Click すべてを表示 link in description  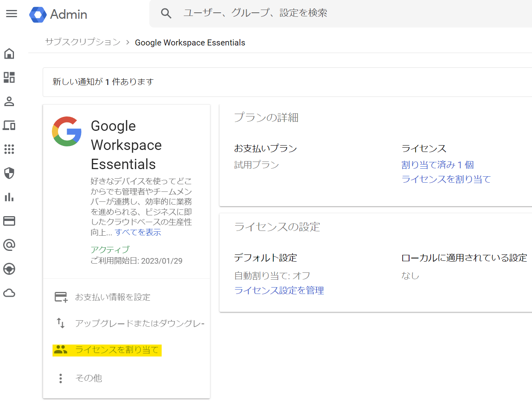(138, 232)
